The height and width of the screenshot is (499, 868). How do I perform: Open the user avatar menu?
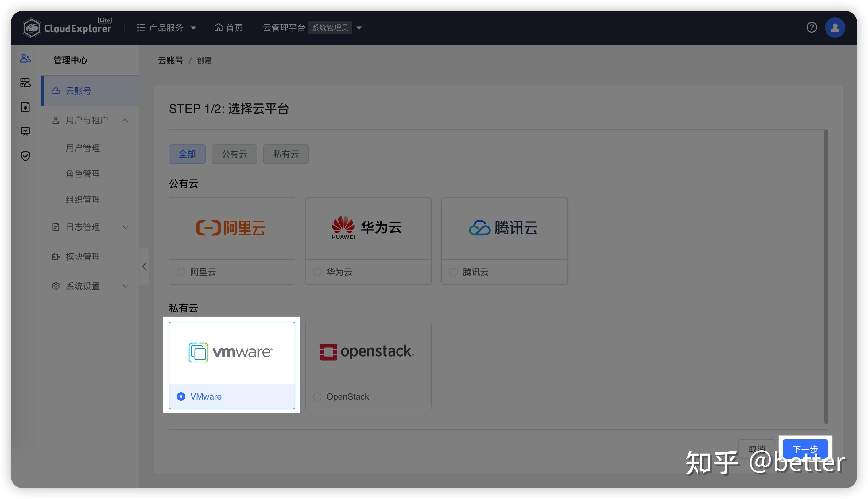(835, 27)
